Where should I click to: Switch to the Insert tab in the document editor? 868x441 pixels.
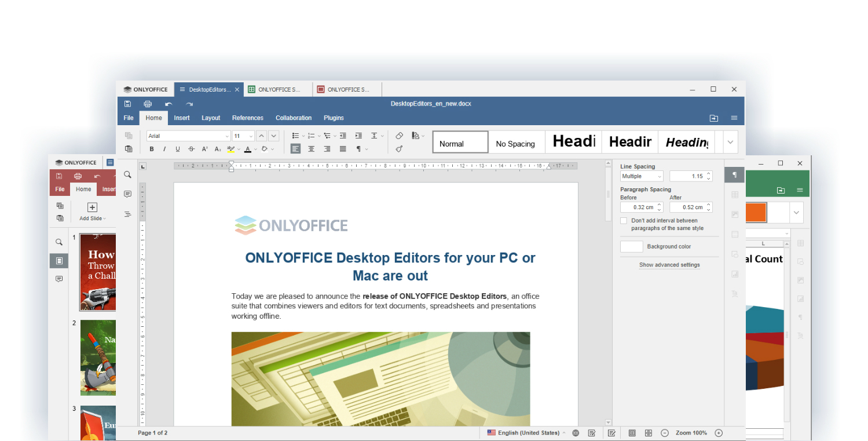pyautogui.click(x=182, y=118)
